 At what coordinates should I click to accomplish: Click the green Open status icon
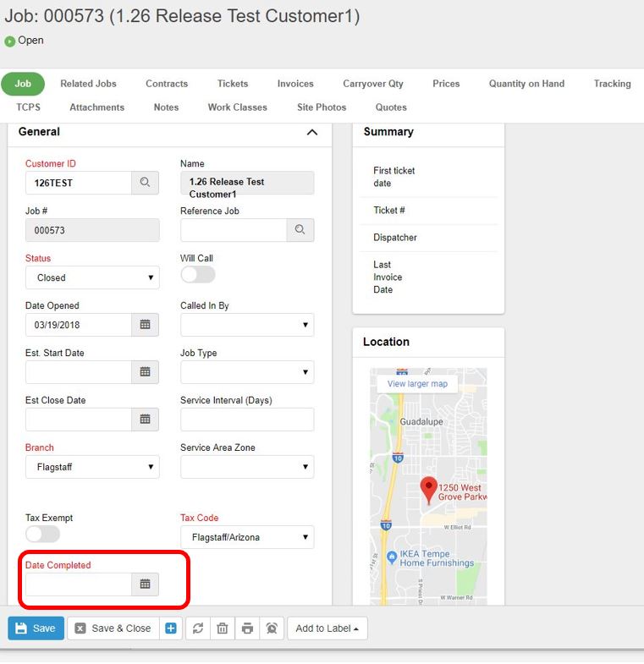click(x=10, y=41)
